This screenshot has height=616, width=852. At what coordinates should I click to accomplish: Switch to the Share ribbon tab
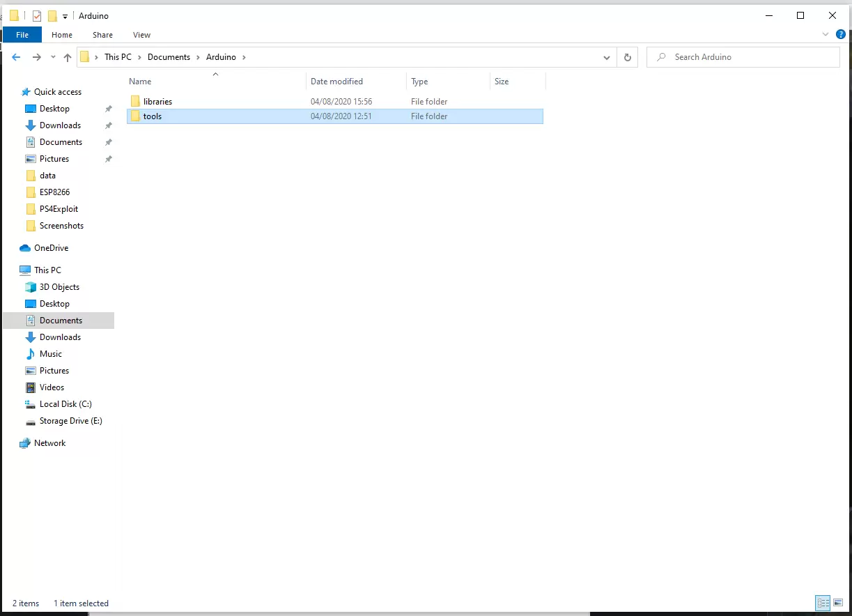click(x=102, y=35)
